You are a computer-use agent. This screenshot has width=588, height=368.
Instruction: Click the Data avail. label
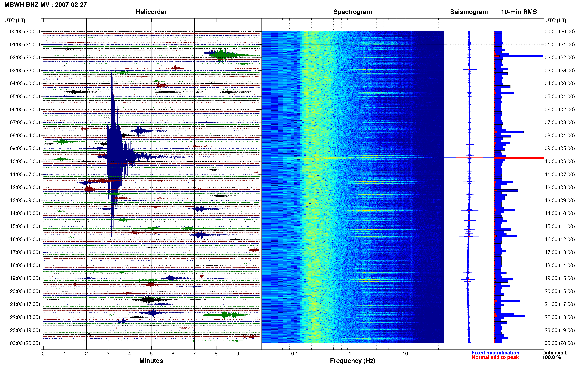click(x=555, y=353)
